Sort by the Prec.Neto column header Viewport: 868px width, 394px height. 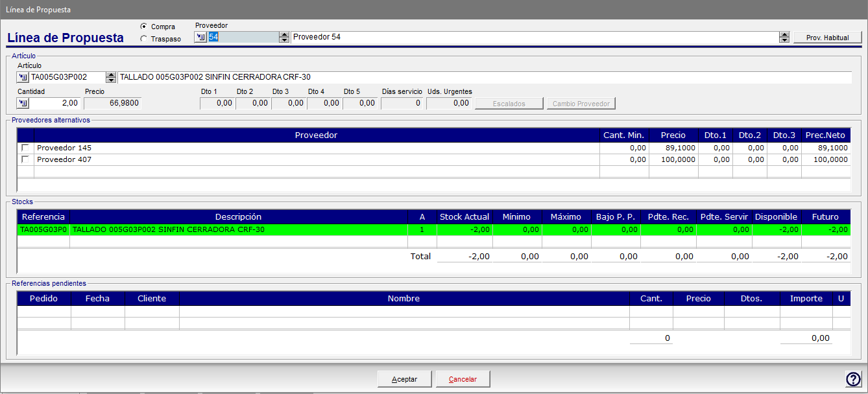pyautogui.click(x=826, y=135)
